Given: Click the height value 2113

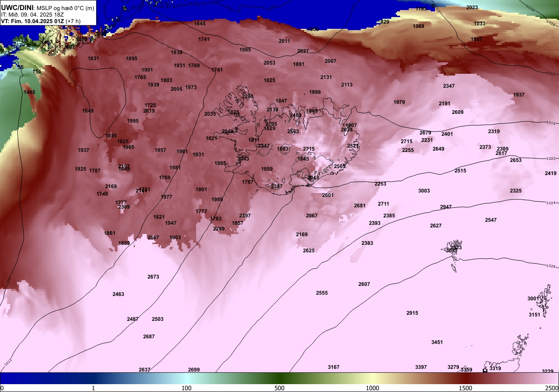Looking at the screenshot, I should coord(347,85).
